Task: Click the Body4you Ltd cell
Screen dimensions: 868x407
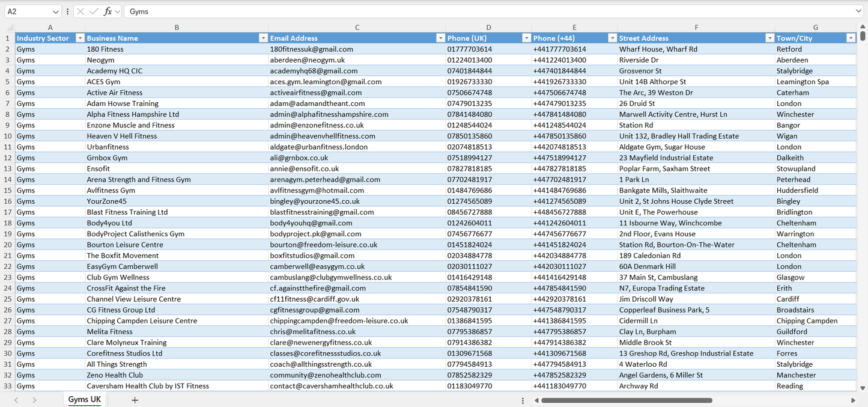Action: point(177,223)
